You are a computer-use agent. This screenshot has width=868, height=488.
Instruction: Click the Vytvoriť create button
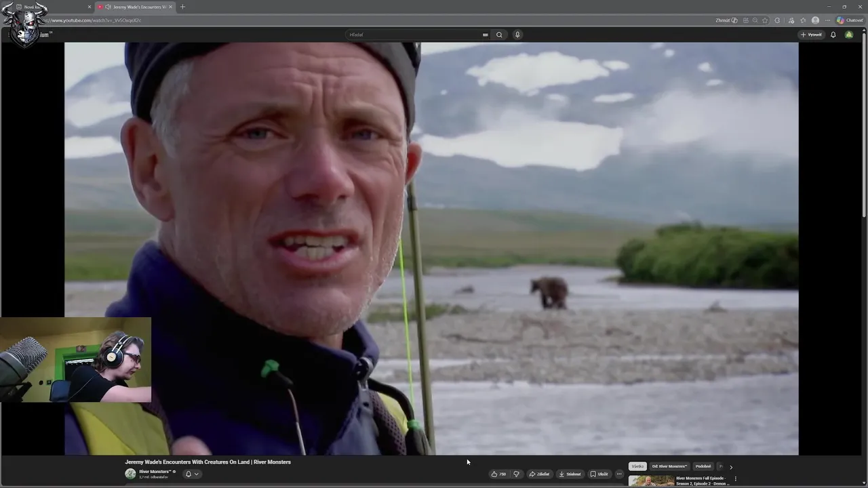point(811,35)
